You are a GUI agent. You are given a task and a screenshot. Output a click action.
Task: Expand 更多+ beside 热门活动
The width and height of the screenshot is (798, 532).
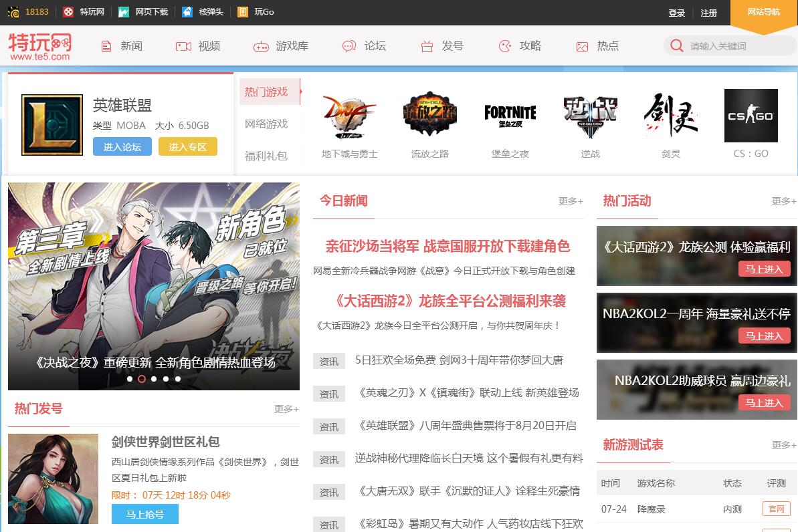coord(783,201)
